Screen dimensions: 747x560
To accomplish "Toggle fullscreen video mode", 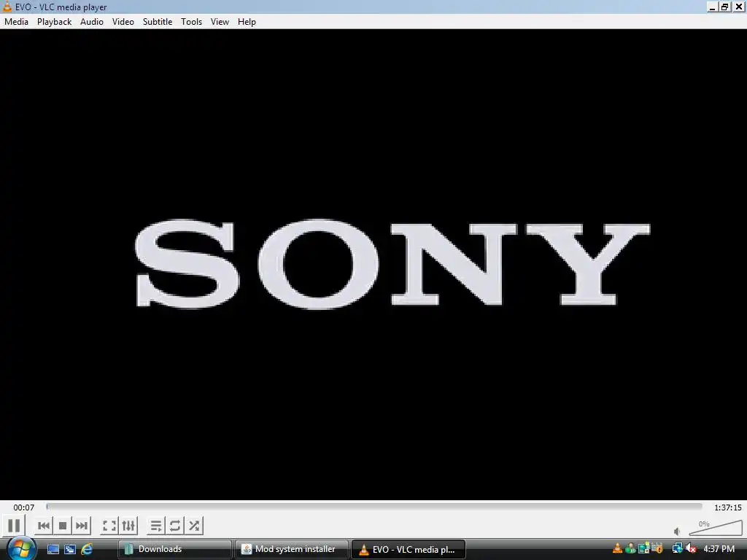I will [109, 526].
